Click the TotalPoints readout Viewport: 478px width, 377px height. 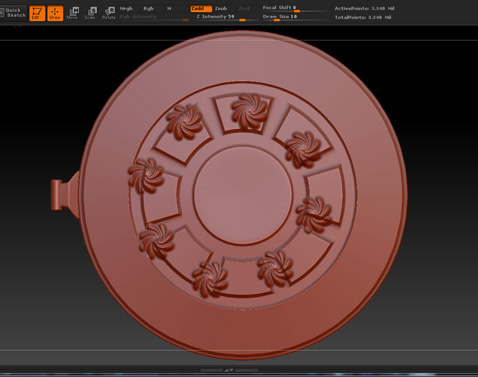point(363,17)
